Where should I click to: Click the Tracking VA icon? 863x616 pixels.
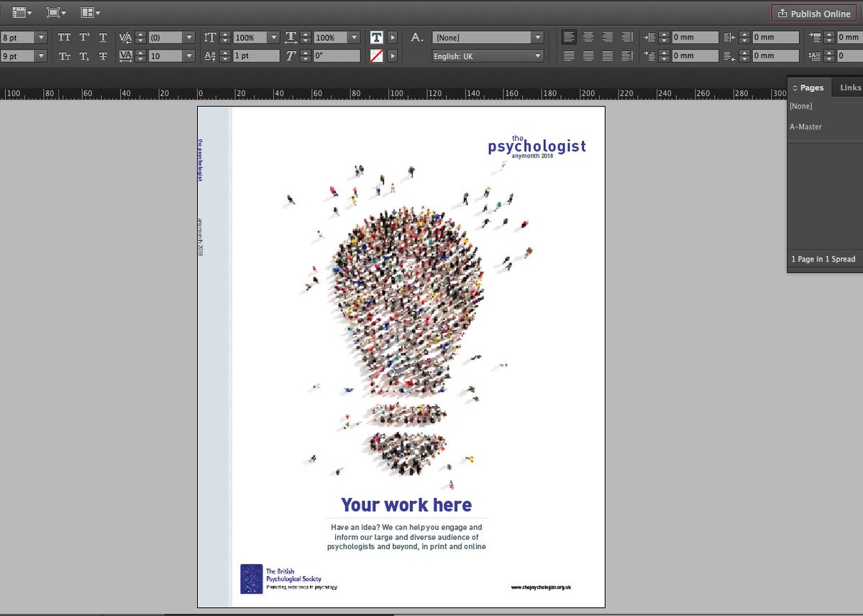pyautogui.click(x=126, y=55)
